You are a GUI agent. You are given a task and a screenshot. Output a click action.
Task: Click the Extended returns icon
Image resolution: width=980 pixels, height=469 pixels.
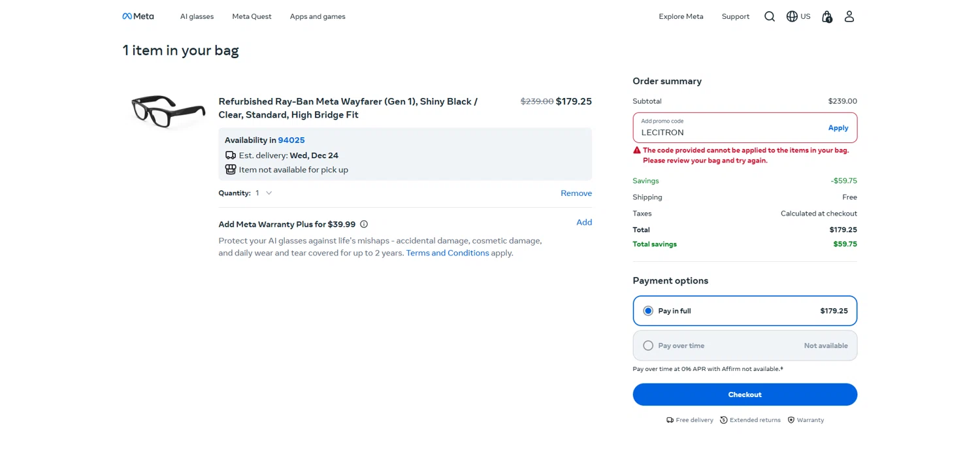point(724,420)
